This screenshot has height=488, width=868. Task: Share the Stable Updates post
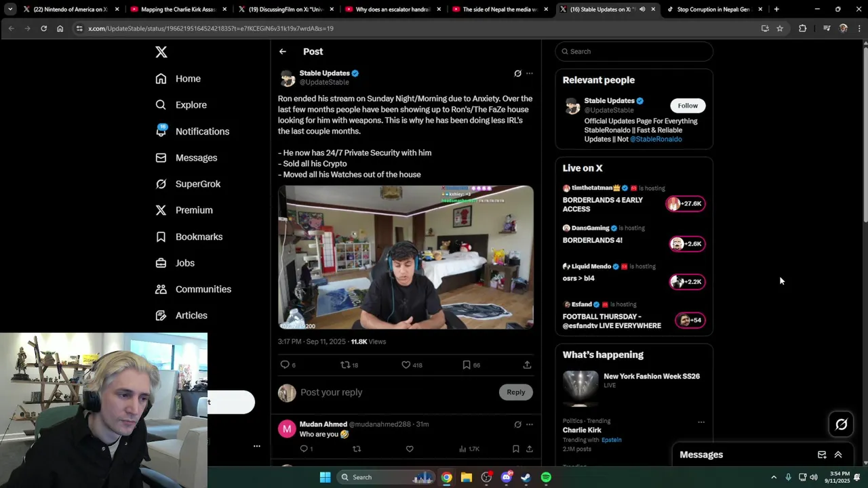[527, 365]
